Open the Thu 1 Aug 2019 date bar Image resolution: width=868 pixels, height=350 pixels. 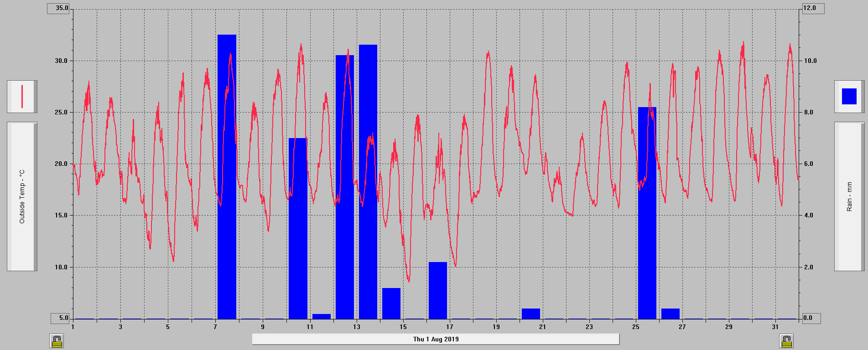point(436,339)
